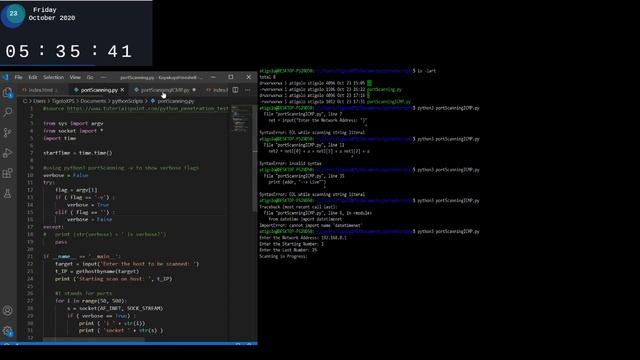Click the editor horizontal scrollbar
The height and width of the screenshot is (360, 640).
[x=94, y=339]
